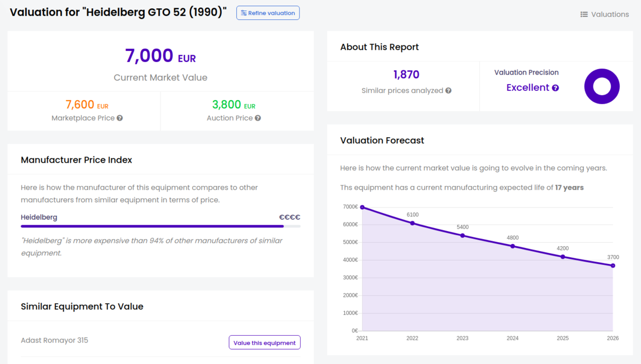
Task: Click the Valuation Precision help icon
Action: (555, 88)
